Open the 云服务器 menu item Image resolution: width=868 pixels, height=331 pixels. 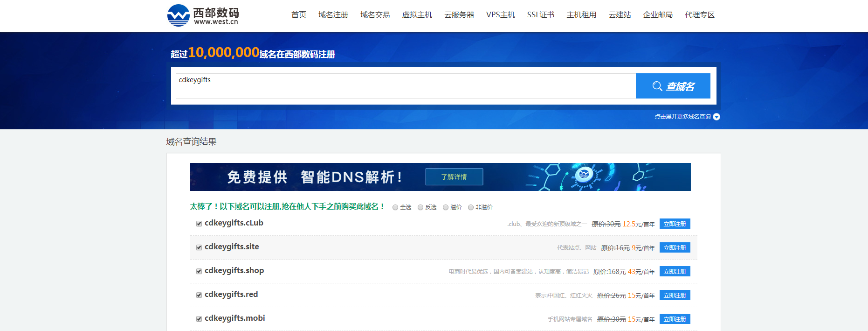coord(459,15)
